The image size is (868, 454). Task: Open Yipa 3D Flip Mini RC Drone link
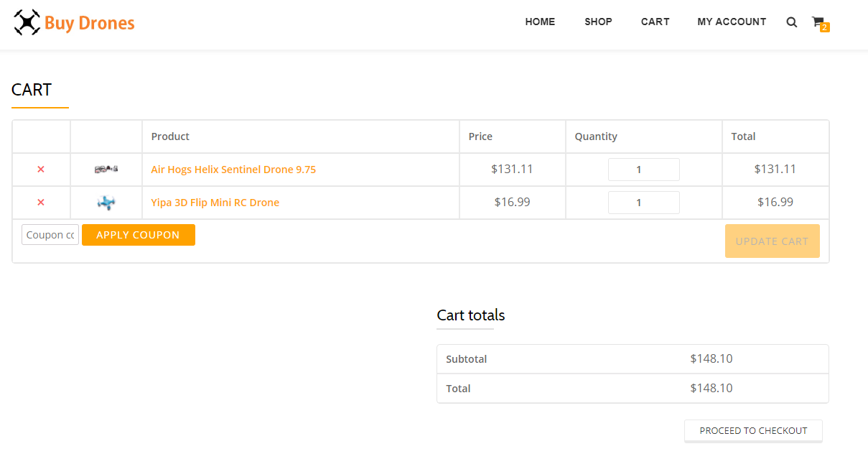coord(215,203)
